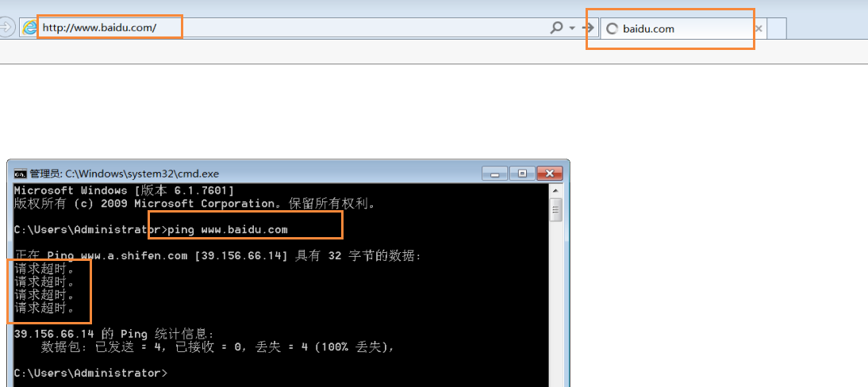This screenshot has height=387, width=868.
Task: Click the cmd.exe icon in window title bar
Action: (x=20, y=173)
